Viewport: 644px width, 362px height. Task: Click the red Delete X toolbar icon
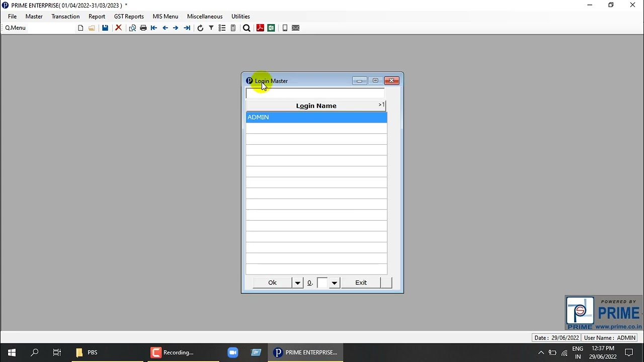click(118, 28)
